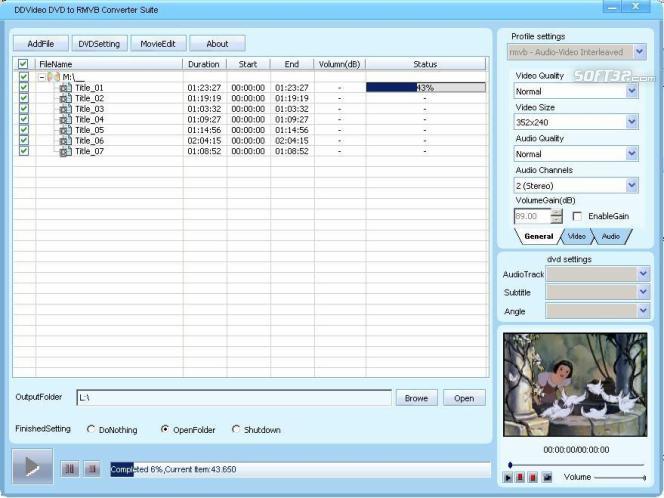
Task: Open the Audio Quality dropdown
Action: click(632, 154)
